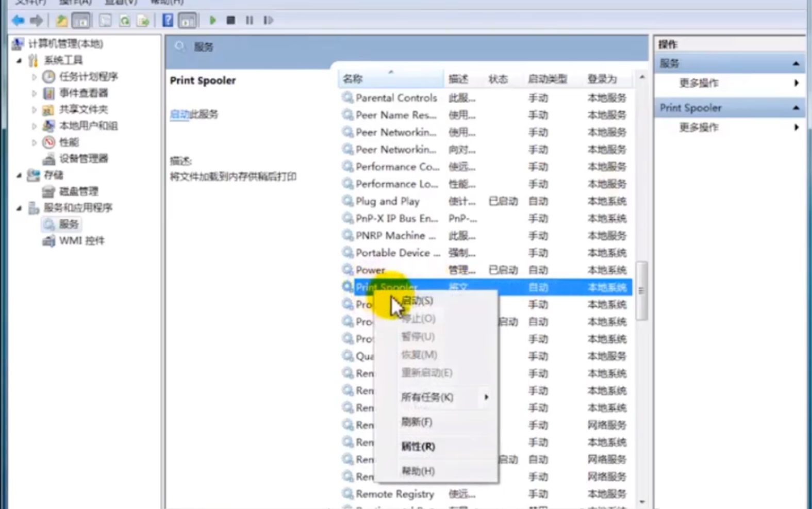The height and width of the screenshot is (509, 812).
Task: Sort services by the 名称 column header
Action: click(353, 79)
